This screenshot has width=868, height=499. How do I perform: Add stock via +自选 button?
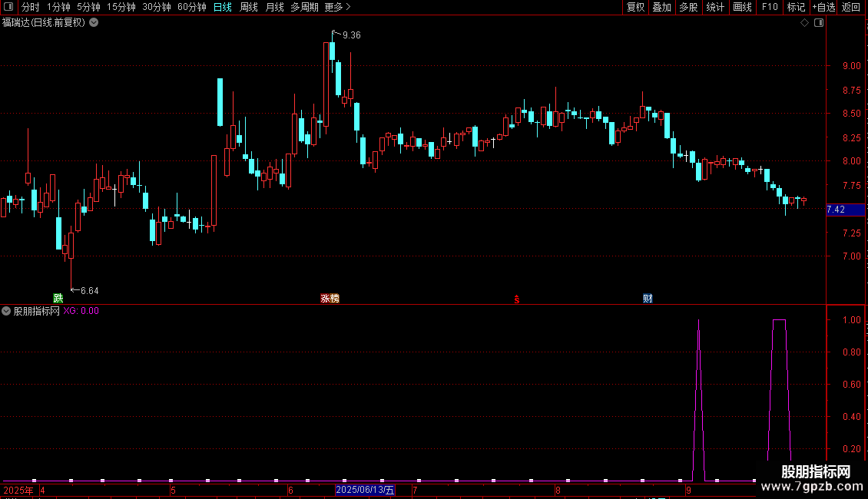pyautogui.click(x=823, y=7)
